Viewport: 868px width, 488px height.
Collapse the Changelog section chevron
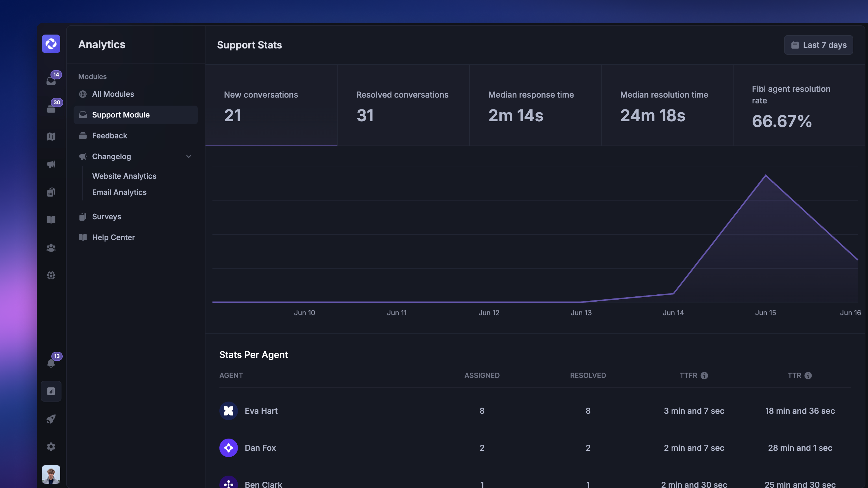pyautogui.click(x=189, y=157)
